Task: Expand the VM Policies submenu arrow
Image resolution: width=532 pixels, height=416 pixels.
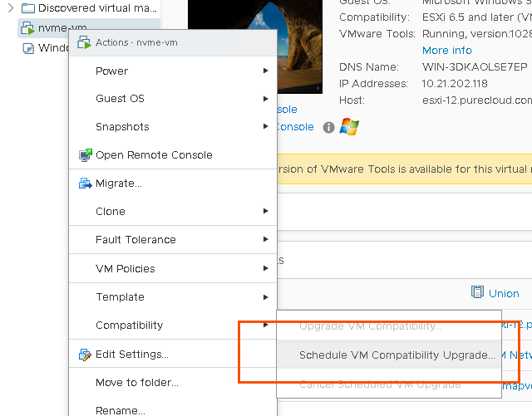Action: point(266,268)
